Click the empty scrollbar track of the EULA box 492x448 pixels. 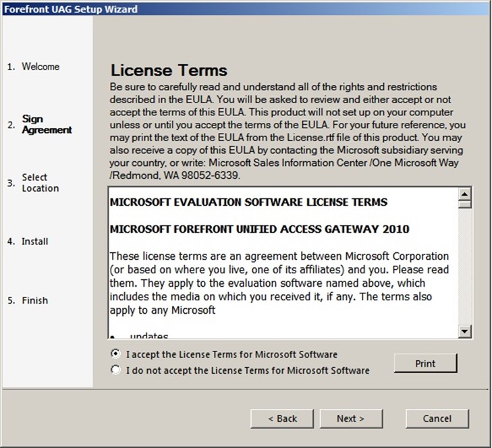click(x=464, y=270)
